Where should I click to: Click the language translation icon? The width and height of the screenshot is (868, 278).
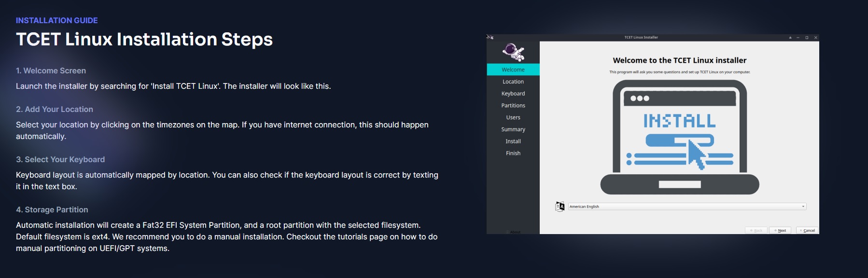coord(560,207)
